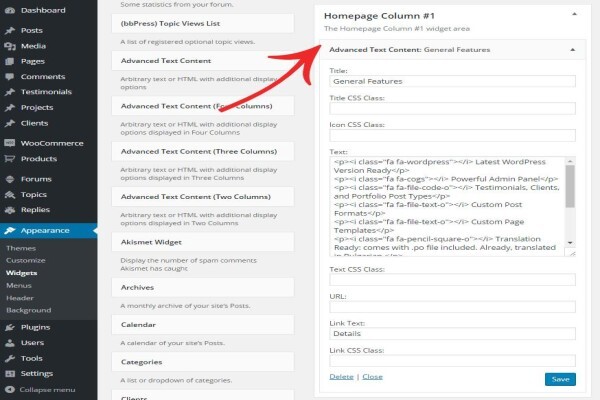Click the Title input field
Viewport: 600px width, 400px height.
click(x=452, y=81)
